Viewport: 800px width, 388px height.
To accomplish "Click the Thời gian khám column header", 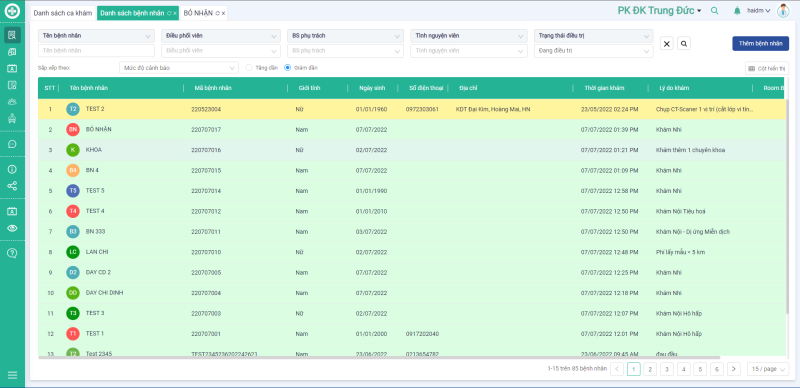I will point(605,88).
